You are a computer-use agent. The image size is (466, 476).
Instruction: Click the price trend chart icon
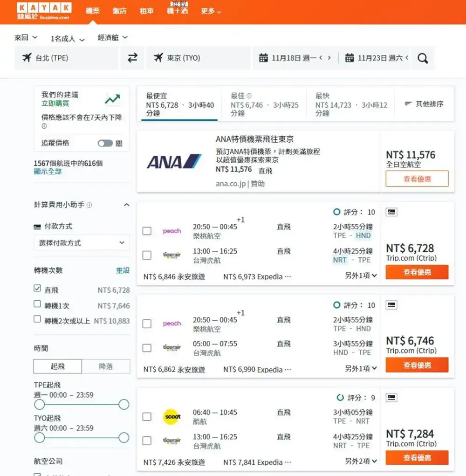(113, 99)
